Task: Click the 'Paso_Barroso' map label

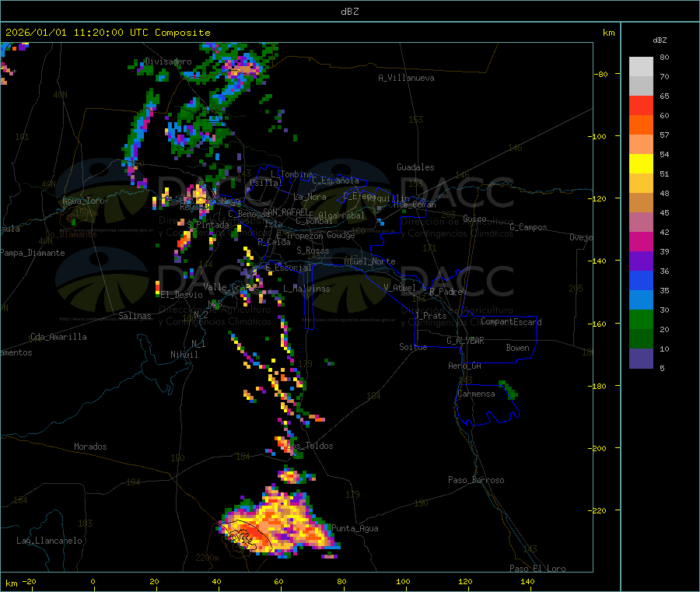Action: 476,480
